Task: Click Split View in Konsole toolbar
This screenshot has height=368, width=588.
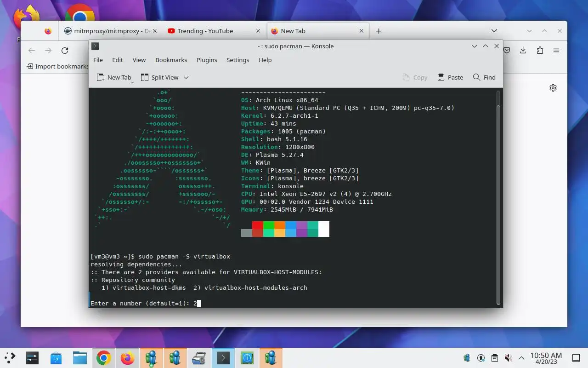Action: tap(159, 77)
